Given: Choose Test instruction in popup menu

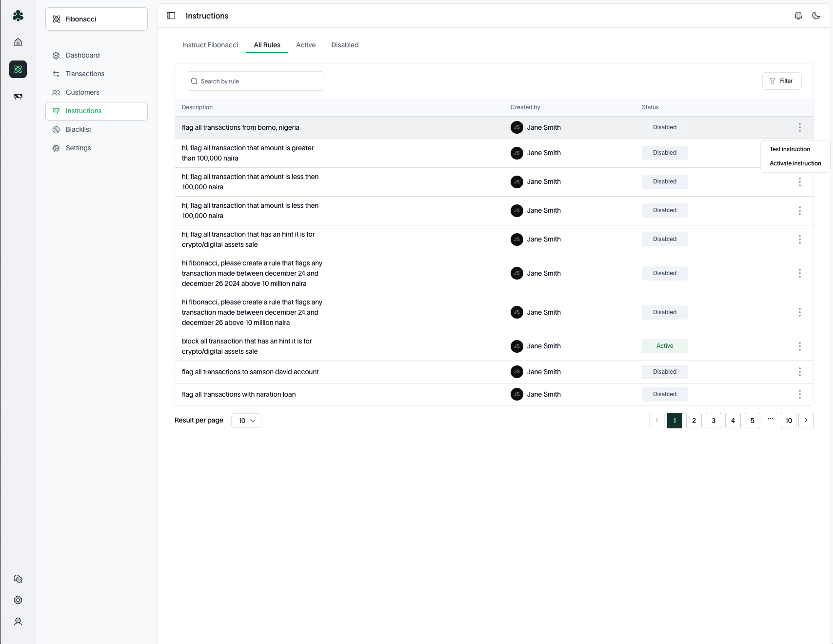Looking at the screenshot, I should [x=790, y=149].
